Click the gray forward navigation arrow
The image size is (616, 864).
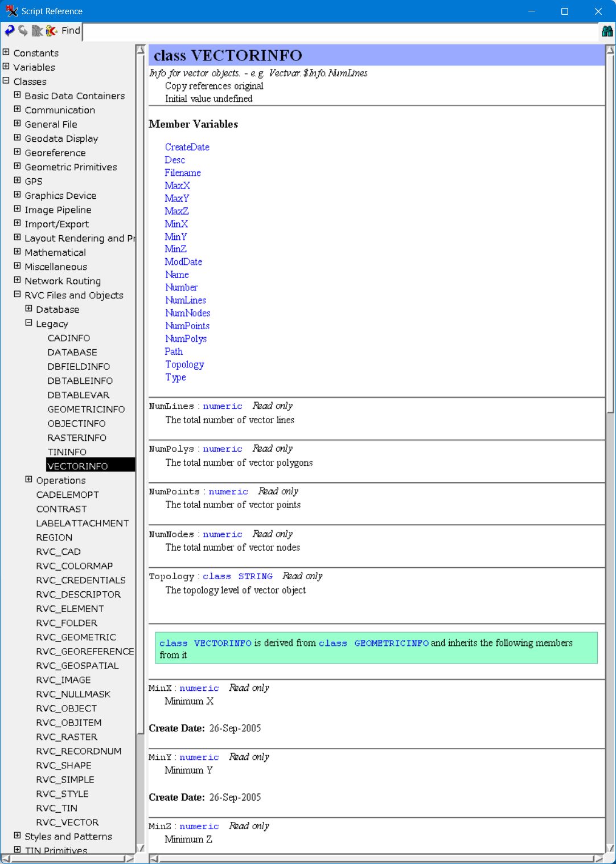23,31
